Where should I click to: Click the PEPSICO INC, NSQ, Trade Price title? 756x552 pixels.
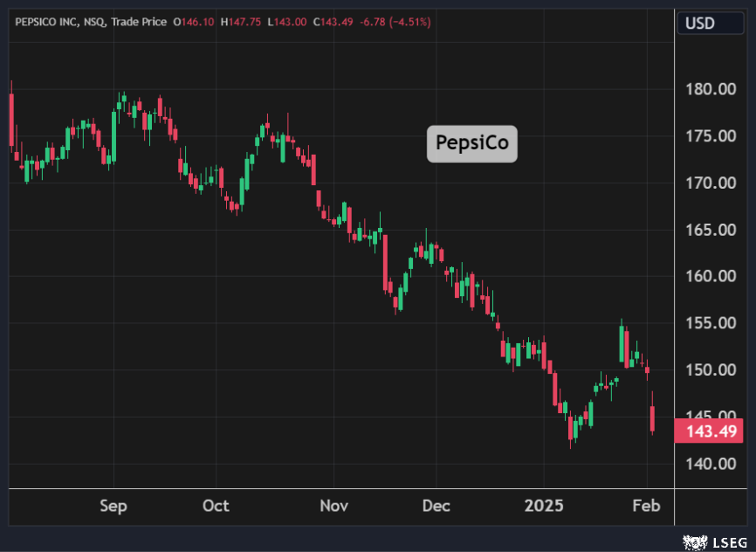91,22
